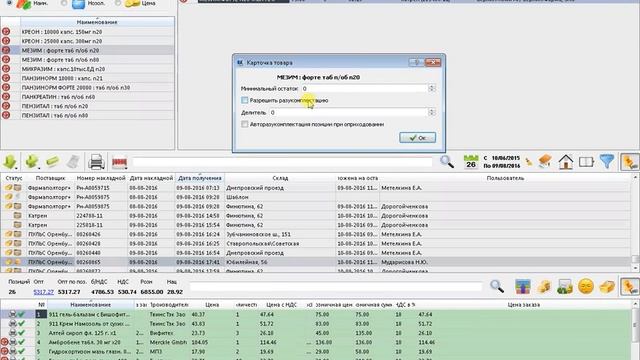Screen dimensions: 640x360
Task: Click the house icon in middle toolbar
Action: [x=566, y=162]
